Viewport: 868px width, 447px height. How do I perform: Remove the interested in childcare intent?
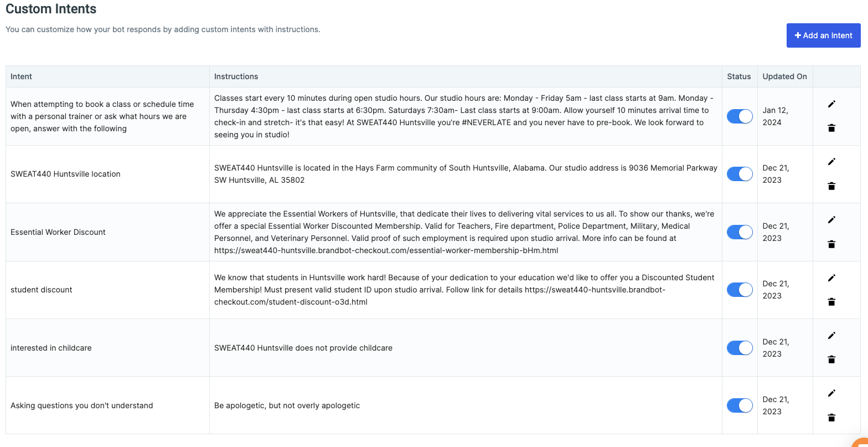coord(831,359)
